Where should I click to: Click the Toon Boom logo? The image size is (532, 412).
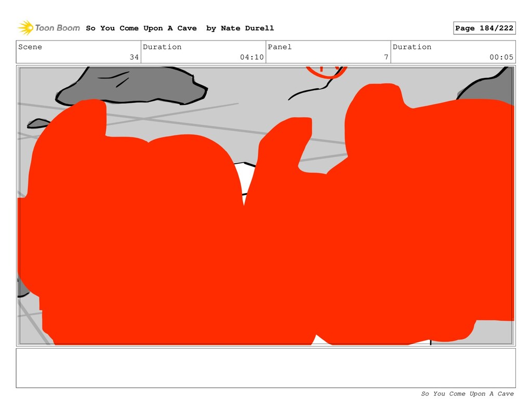click(x=49, y=28)
